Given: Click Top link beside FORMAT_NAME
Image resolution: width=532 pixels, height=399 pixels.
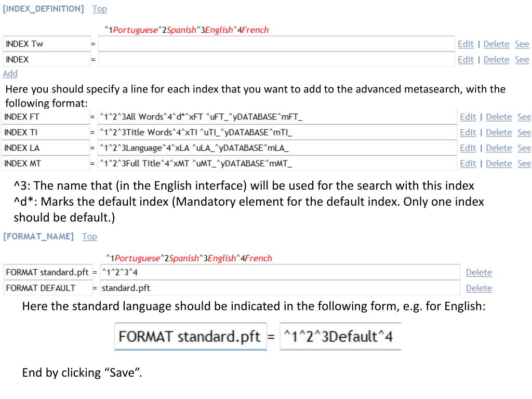Looking at the screenshot, I should tap(89, 236).
